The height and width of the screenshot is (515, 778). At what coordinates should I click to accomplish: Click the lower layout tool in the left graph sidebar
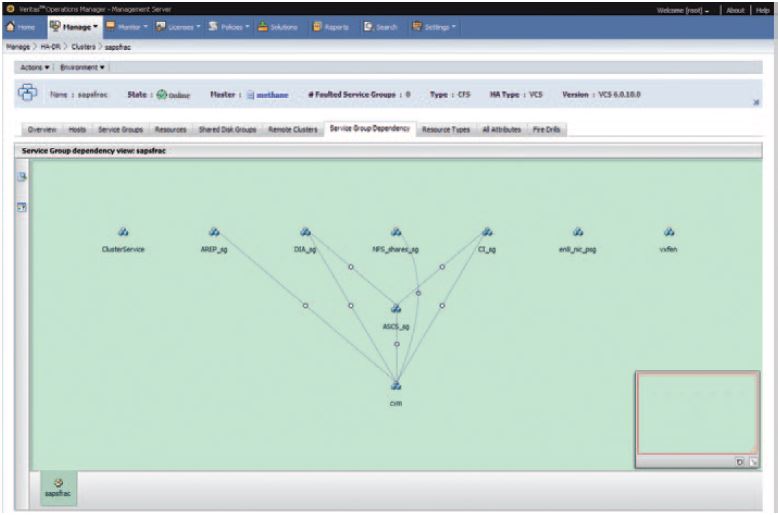click(x=22, y=207)
